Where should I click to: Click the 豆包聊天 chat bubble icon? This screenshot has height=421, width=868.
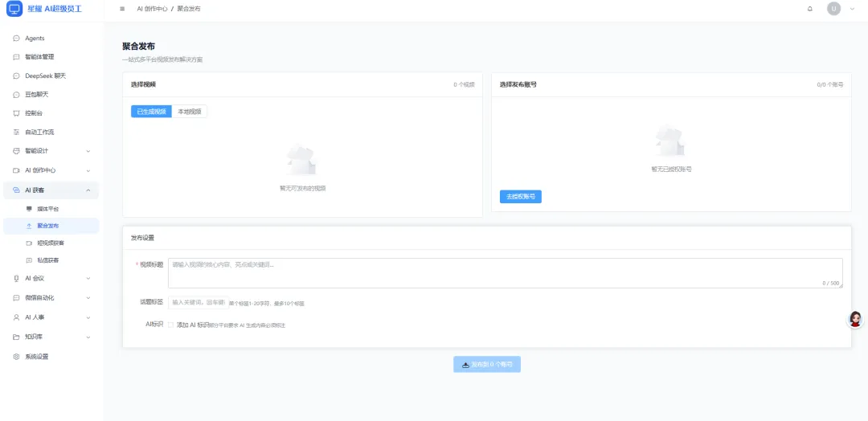(16, 95)
